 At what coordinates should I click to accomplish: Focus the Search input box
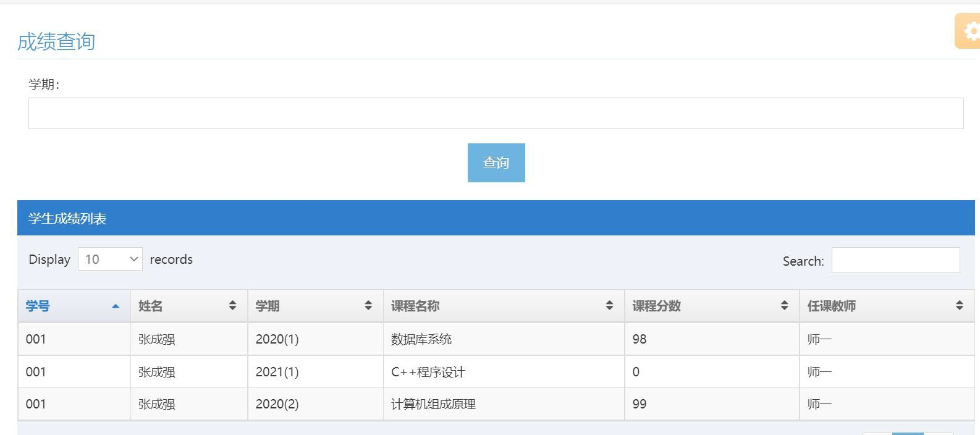895,260
